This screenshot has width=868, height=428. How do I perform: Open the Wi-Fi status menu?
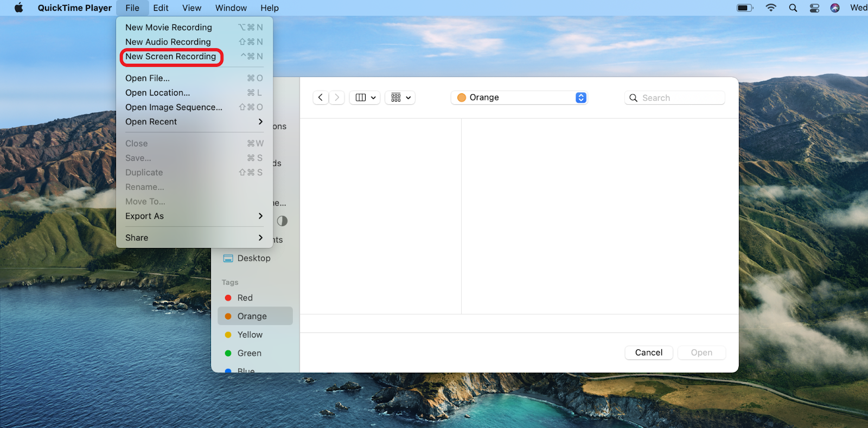[771, 8]
